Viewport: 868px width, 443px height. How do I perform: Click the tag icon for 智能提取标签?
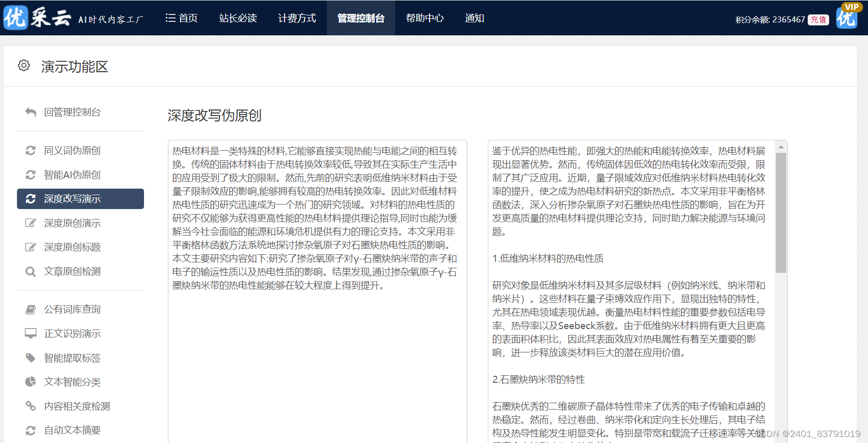pos(31,358)
